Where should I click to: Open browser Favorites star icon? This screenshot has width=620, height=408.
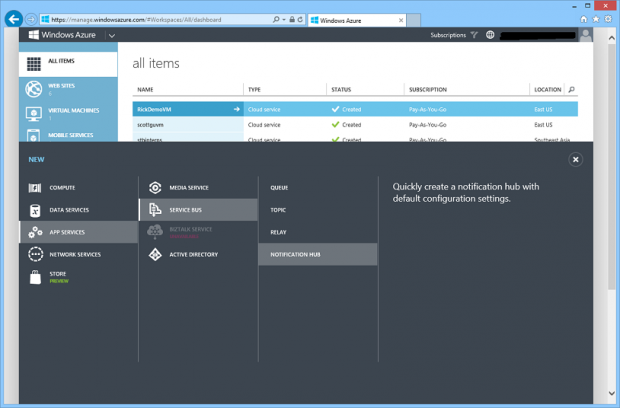pos(596,19)
